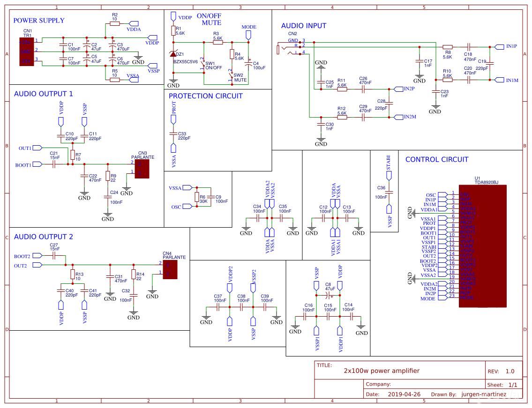Screen dimensions: 532x408
Task: Click the Zener diode DZ1 symbol
Action: tap(173, 55)
